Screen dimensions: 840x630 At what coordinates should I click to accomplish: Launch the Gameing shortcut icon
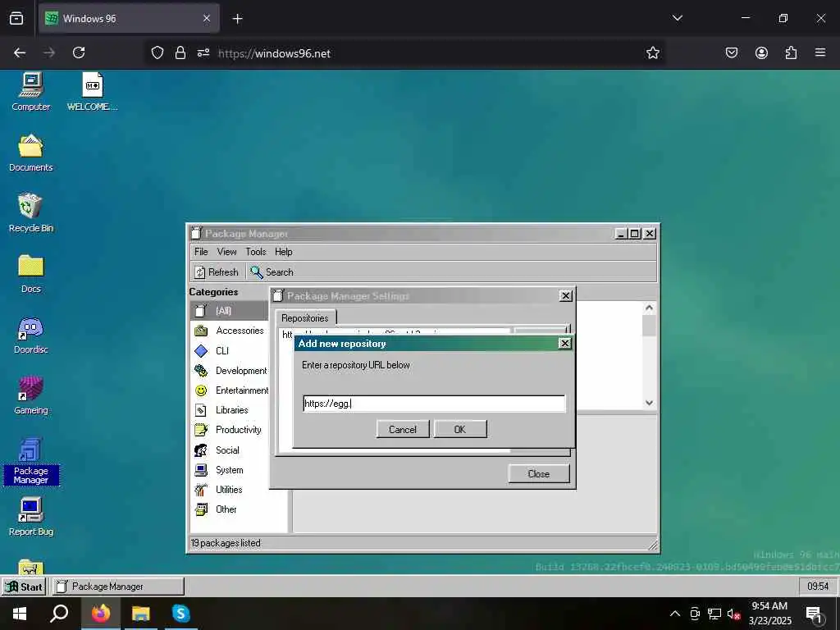(31, 395)
